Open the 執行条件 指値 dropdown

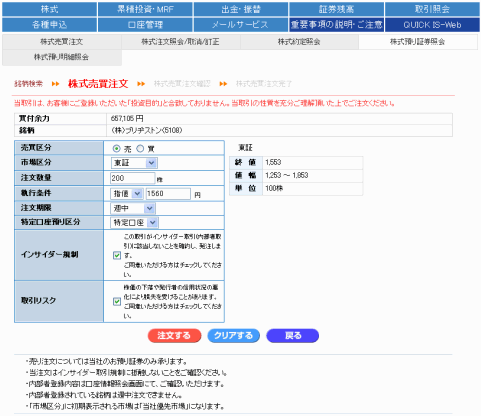coord(127,194)
